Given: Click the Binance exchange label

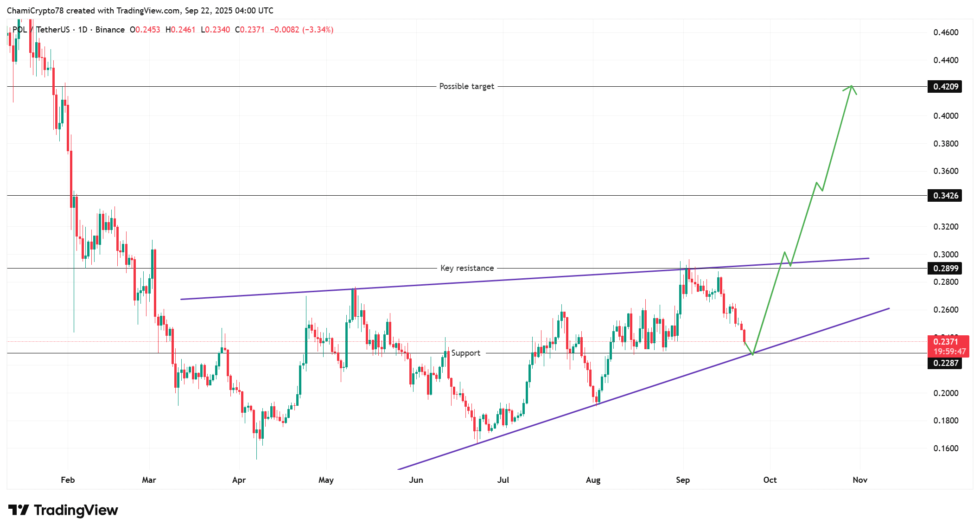Looking at the screenshot, I should (x=110, y=30).
